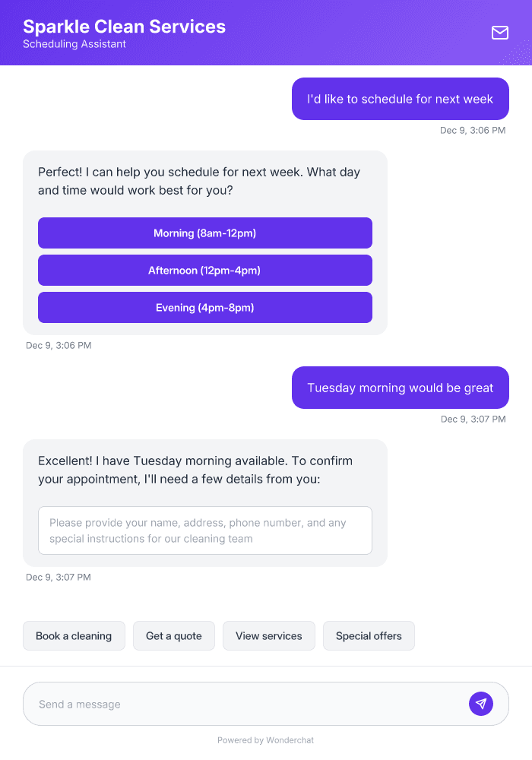Open the Powered by Wonderchat link
This screenshot has width=532, height=760.
(265, 739)
